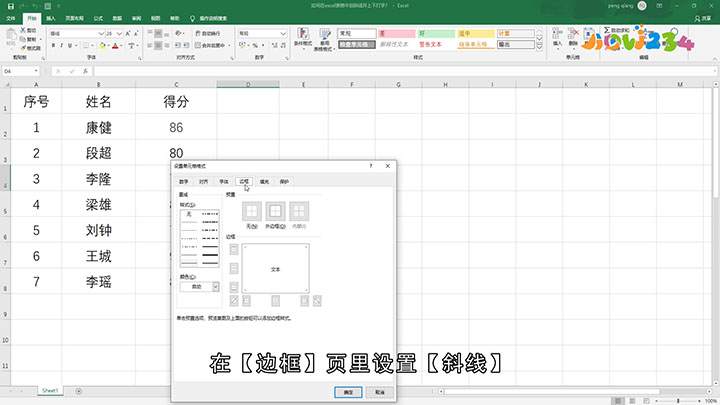Click the Wrap Text button
The width and height of the screenshot is (720, 405).
[208, 34]
